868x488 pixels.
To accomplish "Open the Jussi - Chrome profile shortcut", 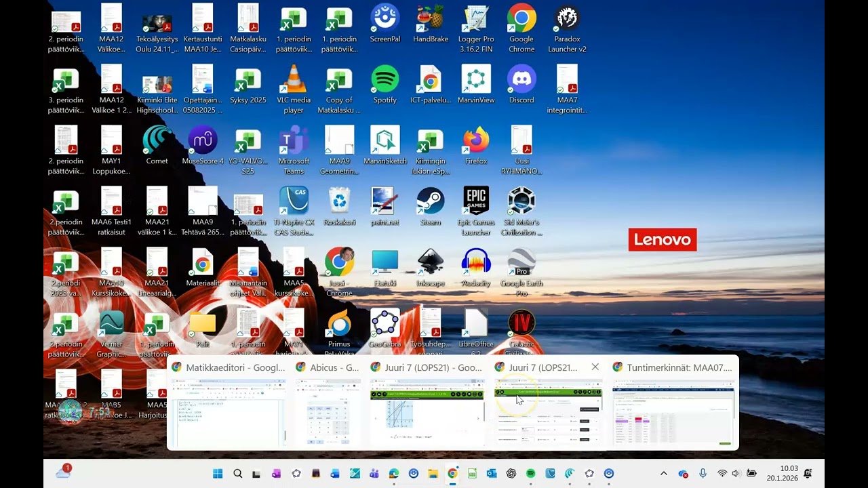I will [x=339, y=272].
